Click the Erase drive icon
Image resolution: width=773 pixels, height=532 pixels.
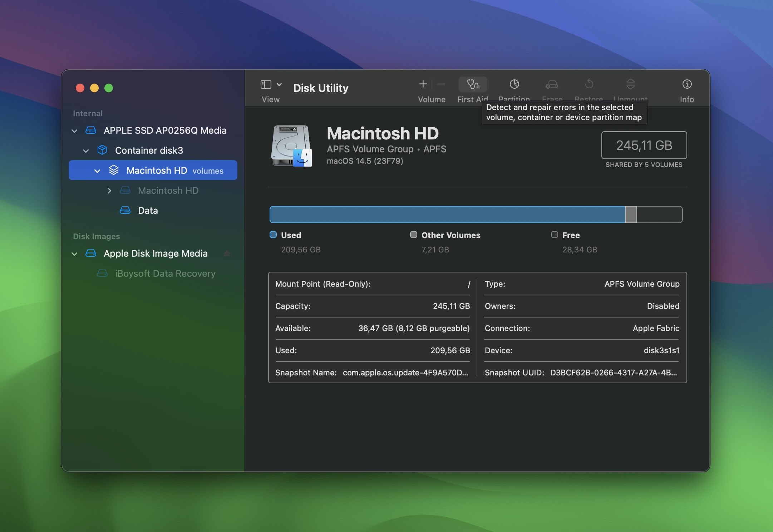click(552, 84)
